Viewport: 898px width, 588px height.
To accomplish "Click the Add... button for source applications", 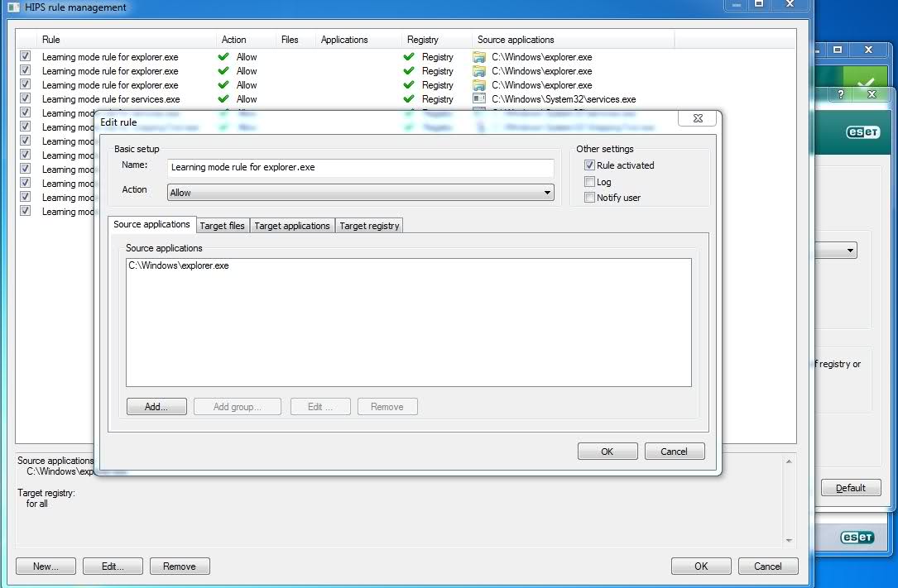I will (x=156, y=407).
